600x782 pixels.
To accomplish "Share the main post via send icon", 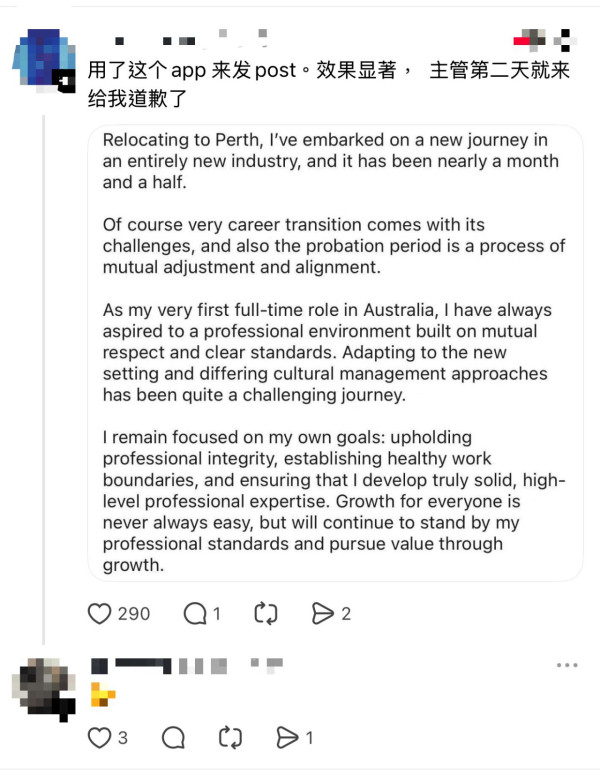I will pos(322,613).
